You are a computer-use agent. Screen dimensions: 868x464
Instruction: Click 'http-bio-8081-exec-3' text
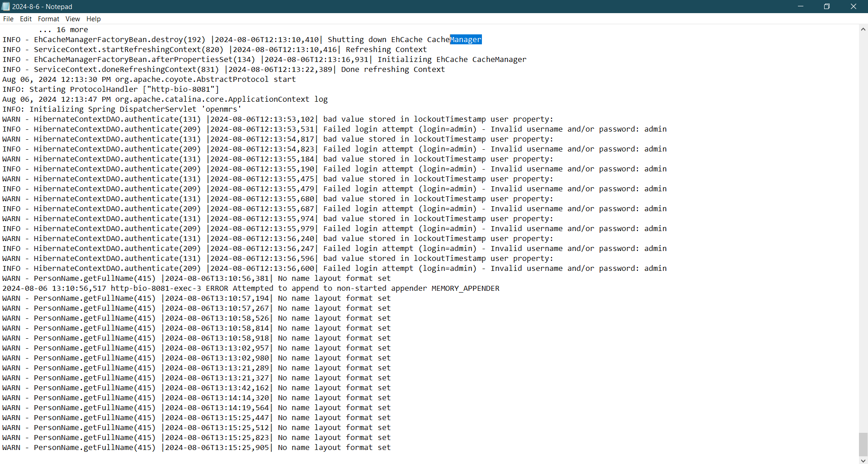click(156, 289)
